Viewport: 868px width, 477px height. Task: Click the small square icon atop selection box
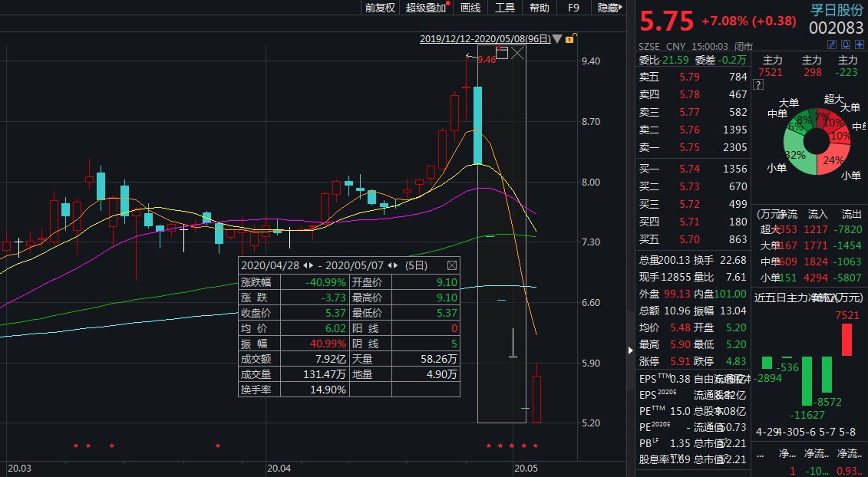click(x=502, y=52)
